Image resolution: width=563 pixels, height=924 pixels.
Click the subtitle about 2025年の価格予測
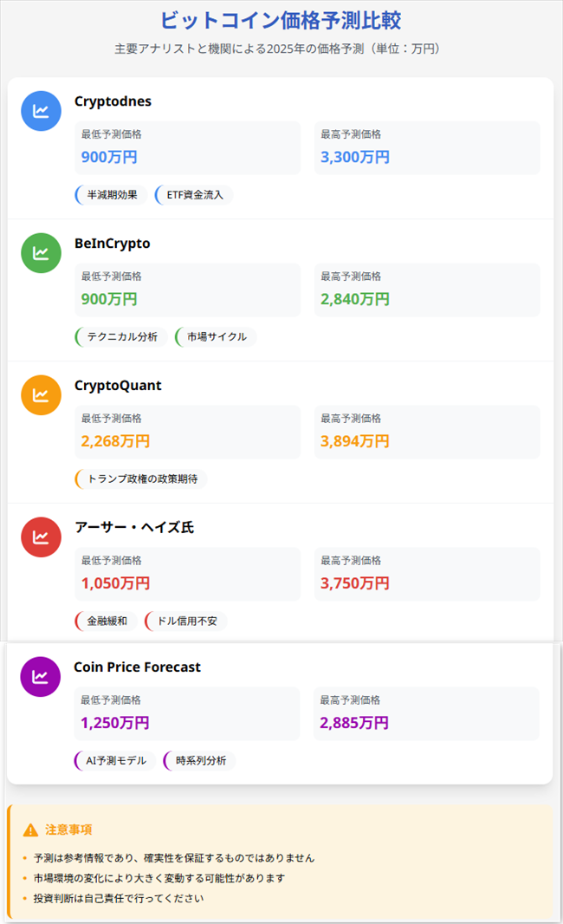(x=277, y=49)
